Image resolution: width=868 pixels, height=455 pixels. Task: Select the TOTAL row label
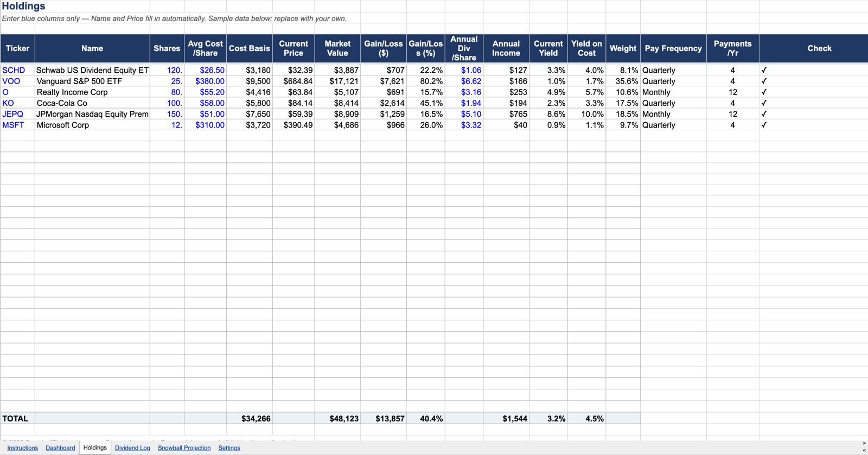18,419
